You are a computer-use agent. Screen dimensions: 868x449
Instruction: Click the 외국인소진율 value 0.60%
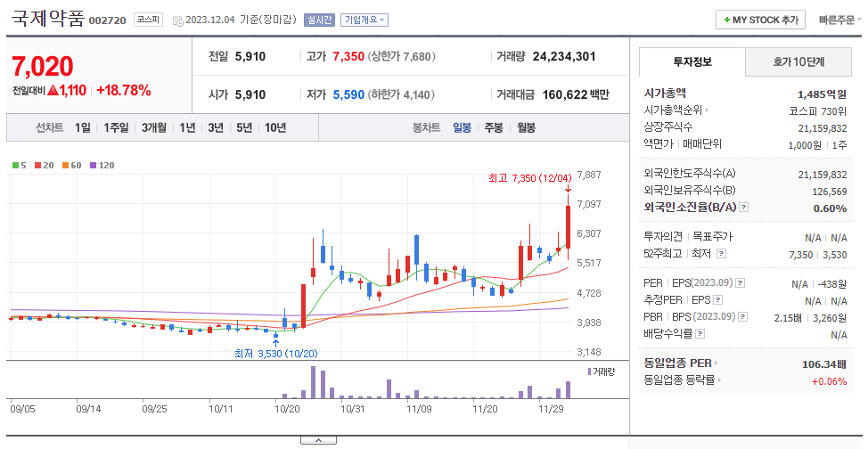[830, 208]
